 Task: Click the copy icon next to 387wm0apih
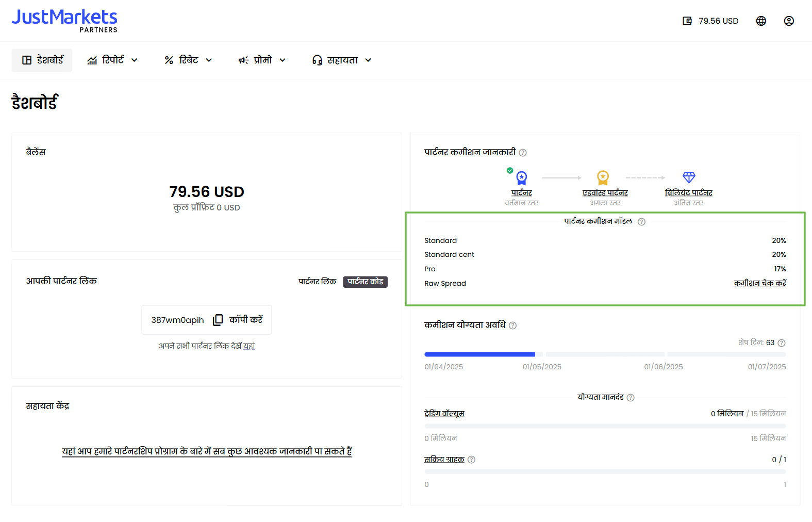pos(218,320)
